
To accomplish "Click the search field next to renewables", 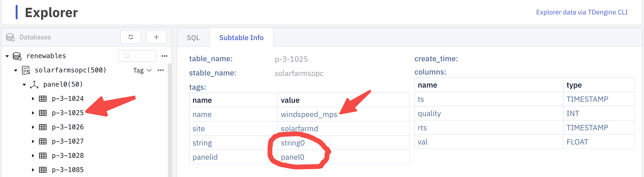I will tap(138, 56).
